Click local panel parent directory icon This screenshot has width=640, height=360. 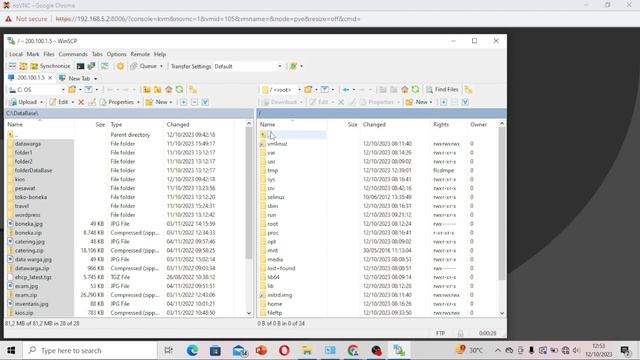(147, 90)
